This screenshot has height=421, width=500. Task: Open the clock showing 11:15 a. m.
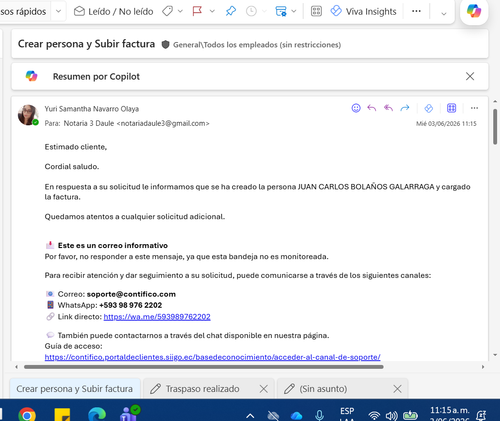[449, 413]
